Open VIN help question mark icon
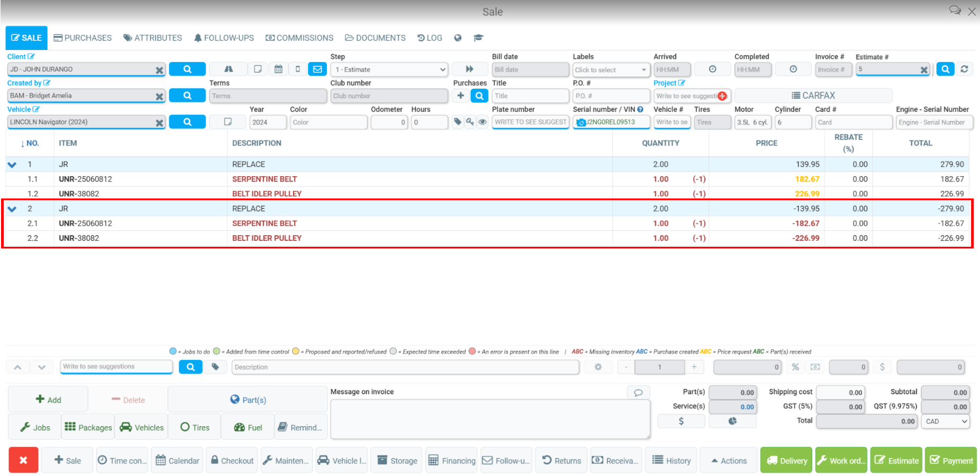The width and height of the screenshot is (980, 476). [641, 109]
